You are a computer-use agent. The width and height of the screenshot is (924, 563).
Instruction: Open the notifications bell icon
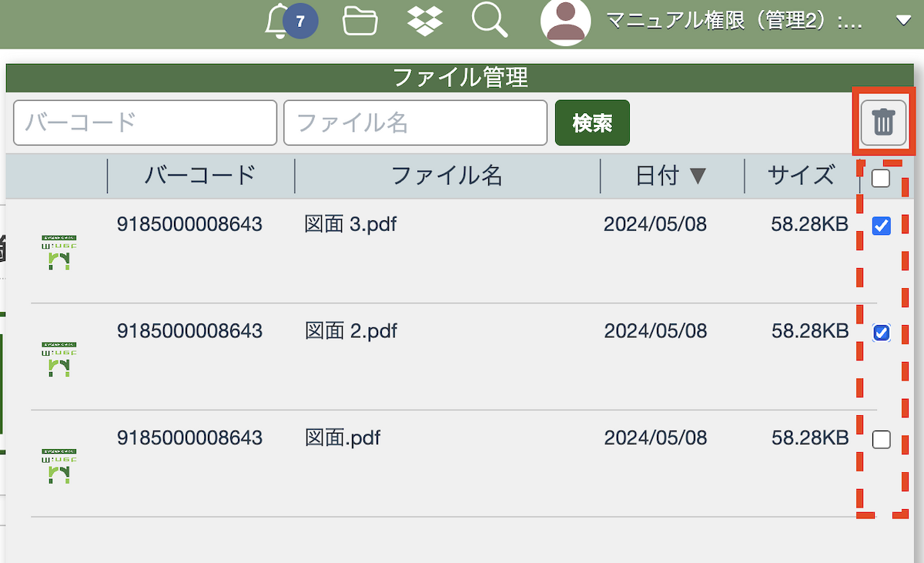tap(278, 22)
